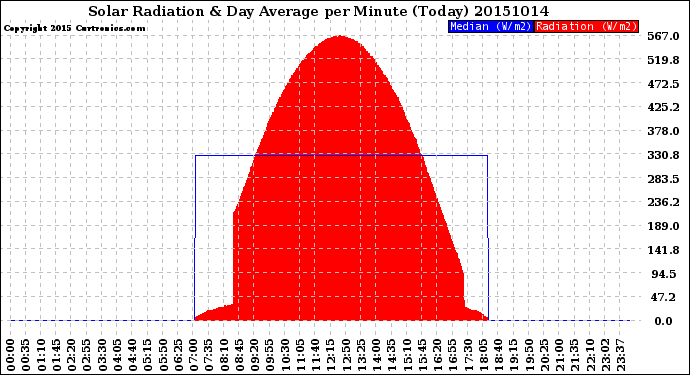Screen dimensions: 690x375
Task: Click the 23:37 time label
Action: [620, 355]
